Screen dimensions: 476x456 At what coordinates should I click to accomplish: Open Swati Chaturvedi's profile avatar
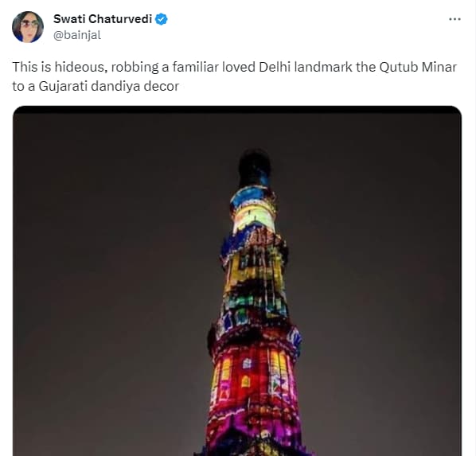coord(28,27)
